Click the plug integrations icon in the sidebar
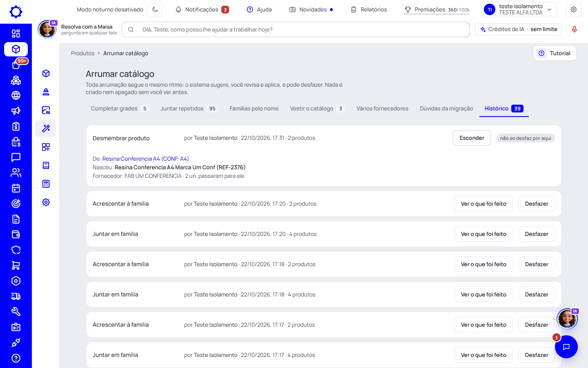This screenshot has width=588, height=368. [x=16, y=343]
